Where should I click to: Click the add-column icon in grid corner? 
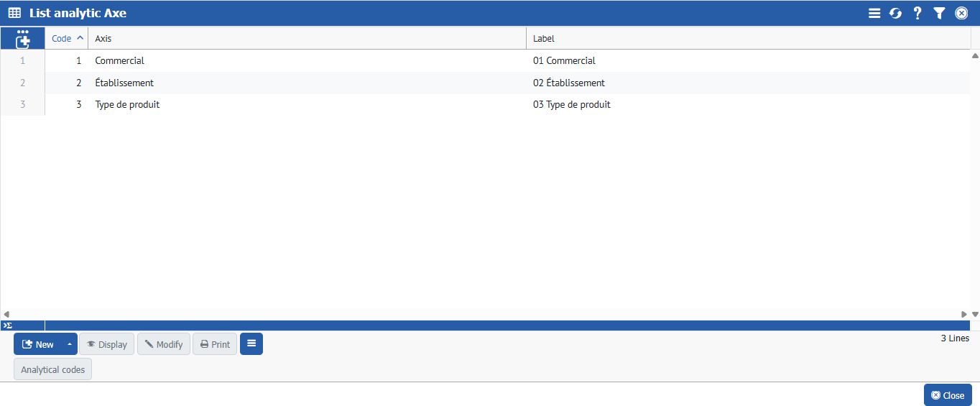(x=22, y=38)
